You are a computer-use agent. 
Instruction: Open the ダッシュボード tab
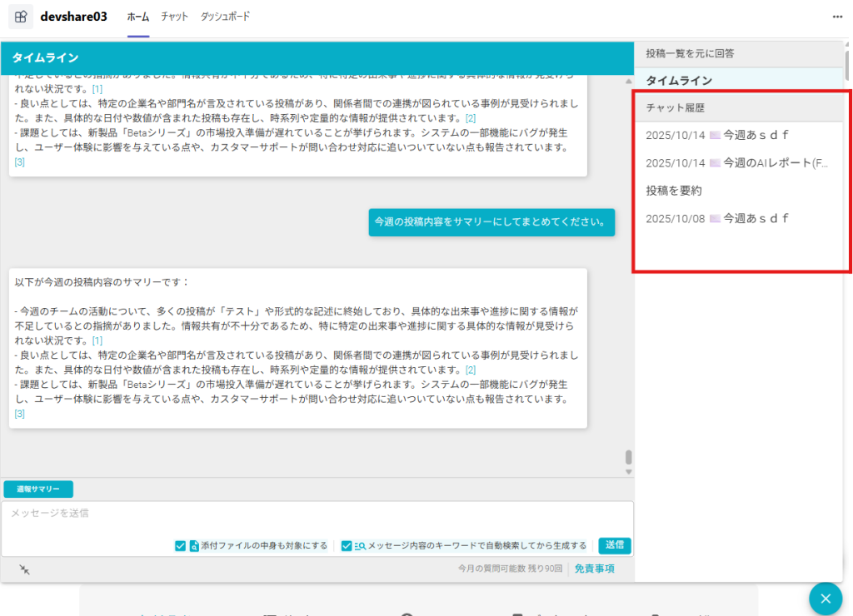[x=225, y=17]
